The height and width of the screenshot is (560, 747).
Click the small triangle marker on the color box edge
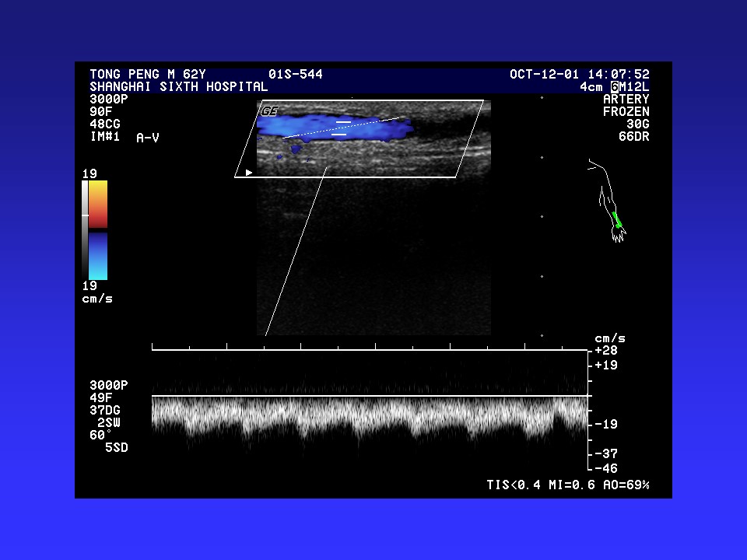249,173
